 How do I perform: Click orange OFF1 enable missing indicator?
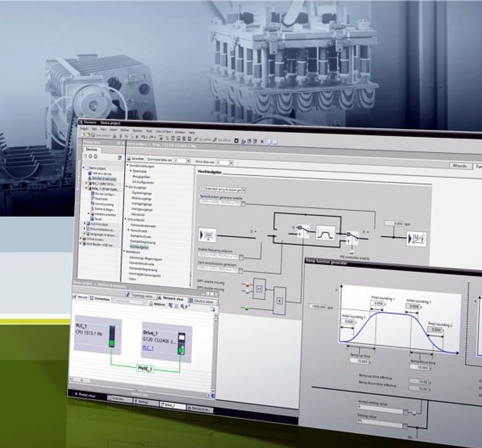pos(248,284)
